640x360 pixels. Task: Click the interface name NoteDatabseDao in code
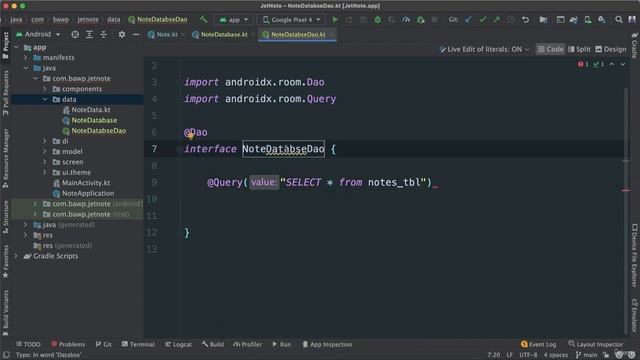283,149
